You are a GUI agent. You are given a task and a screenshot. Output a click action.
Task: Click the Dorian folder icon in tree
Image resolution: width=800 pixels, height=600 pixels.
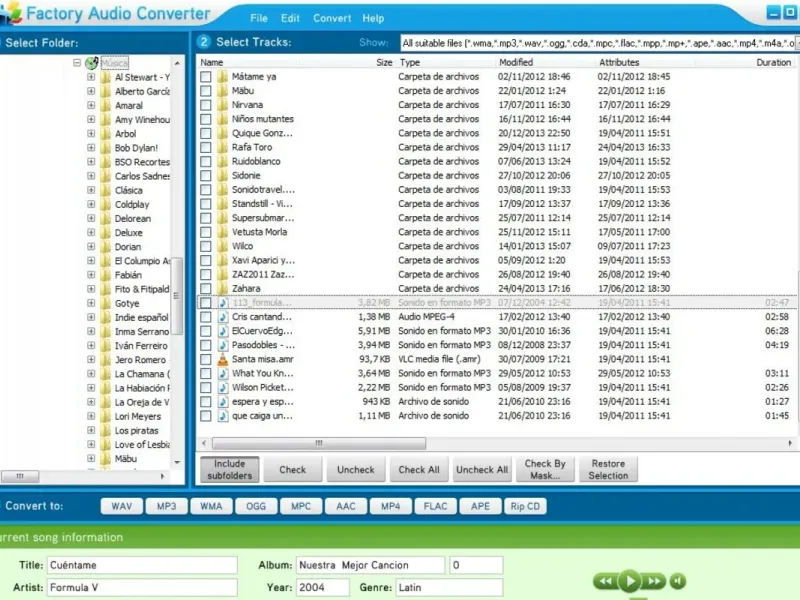(106, 247)
